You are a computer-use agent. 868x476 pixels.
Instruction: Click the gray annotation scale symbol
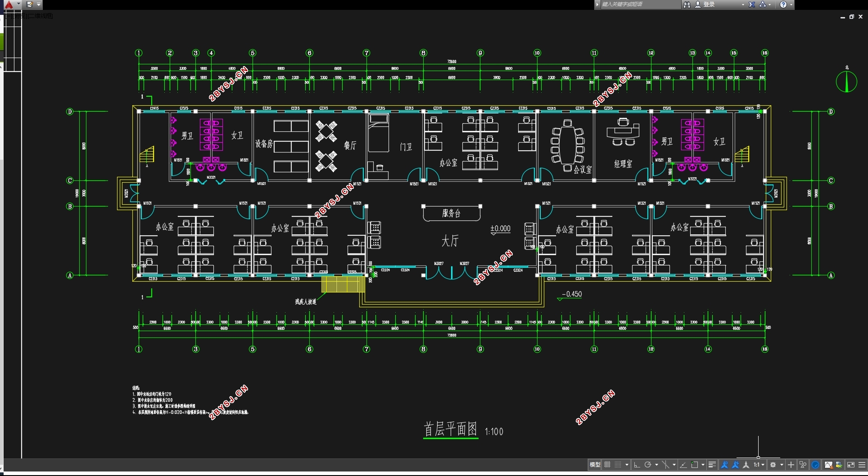tap(746, 465)
